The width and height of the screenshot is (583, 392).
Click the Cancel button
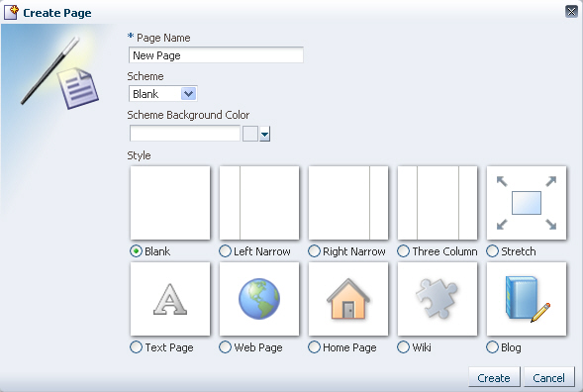point(548,378)
